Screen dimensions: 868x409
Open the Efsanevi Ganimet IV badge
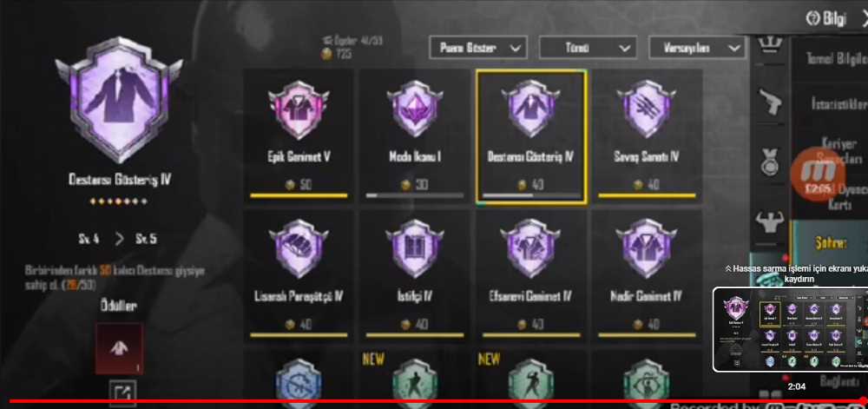[x=531, y=275]
